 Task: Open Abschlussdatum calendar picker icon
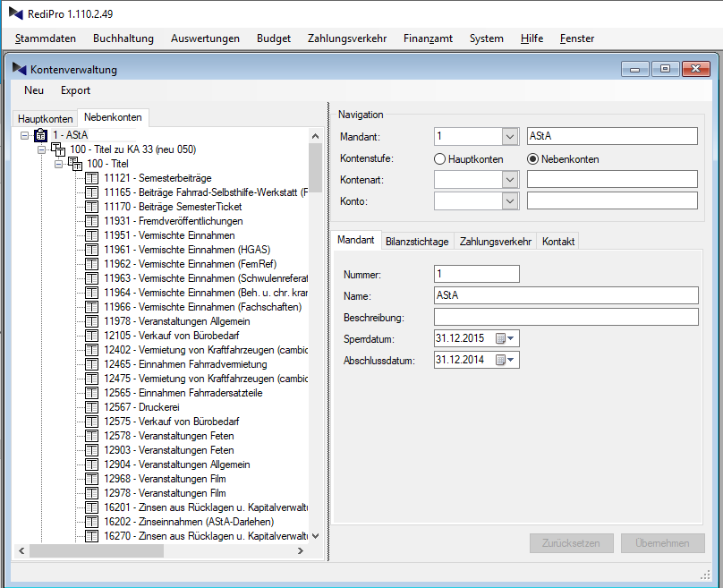point(501,360)
